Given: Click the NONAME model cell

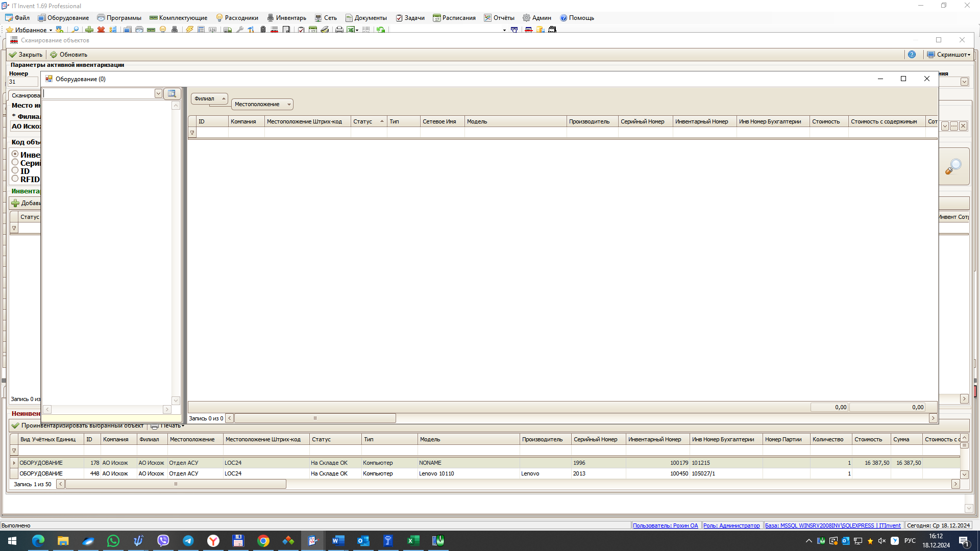Looking at the screenshot, I should pos(469,463).
